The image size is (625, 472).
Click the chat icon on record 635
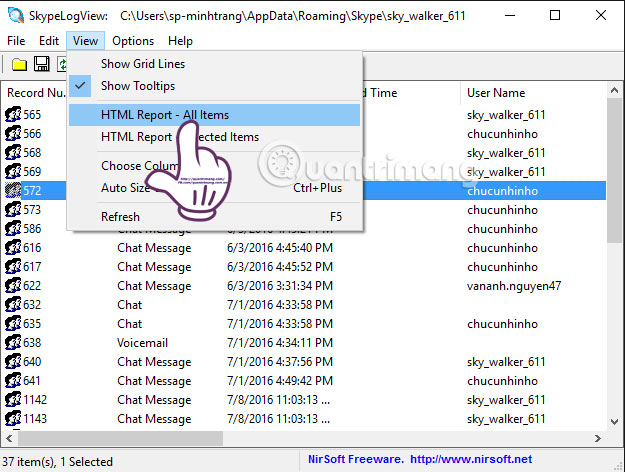13,323
